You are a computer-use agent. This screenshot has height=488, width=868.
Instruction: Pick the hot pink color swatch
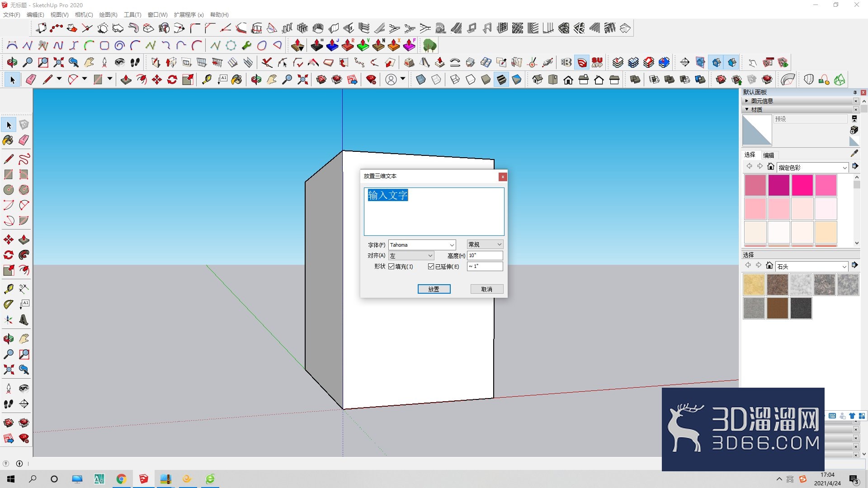pos(802,185)
